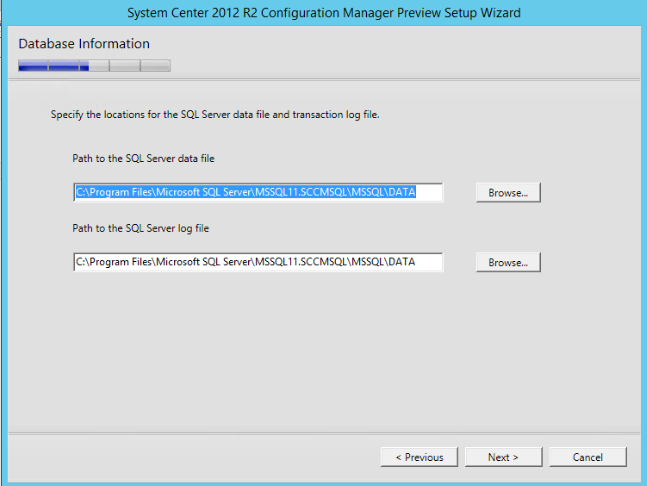Click the 'Path to the SQL Server data file' label
Image resolution: width=647 pixels, height=486 pixels.
pyautogui.click(x=143, y=158)
